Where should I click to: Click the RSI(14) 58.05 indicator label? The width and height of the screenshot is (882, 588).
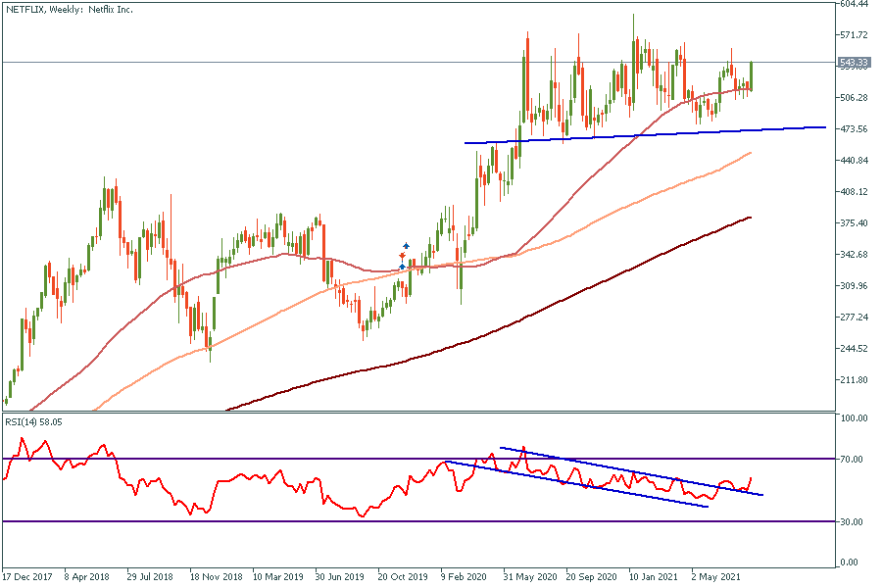click(33, 422)
